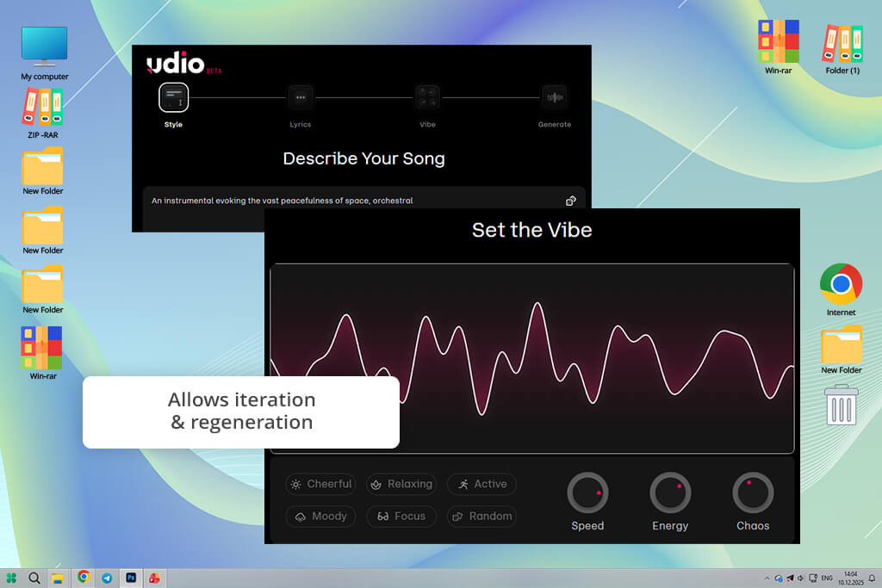Toggle the Moody vibe chip
Screen dimensions: 882x588
pos(320,516)
